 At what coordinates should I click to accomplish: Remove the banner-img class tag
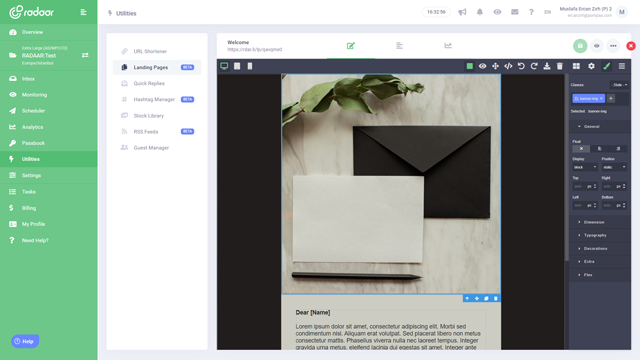pos(601,98)
